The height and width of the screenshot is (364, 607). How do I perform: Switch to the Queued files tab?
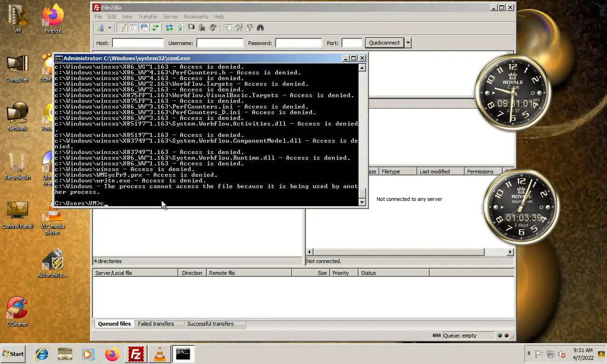(114, 324)
